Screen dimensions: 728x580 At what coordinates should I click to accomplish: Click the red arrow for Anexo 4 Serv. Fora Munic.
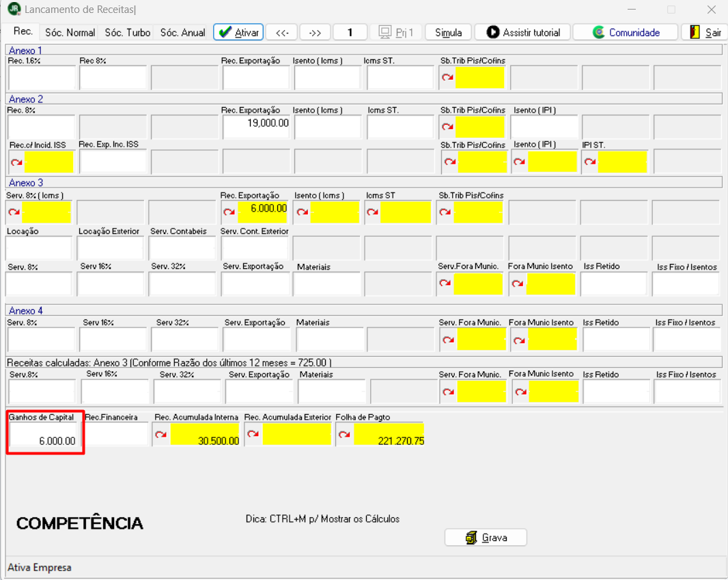(449, 340)
